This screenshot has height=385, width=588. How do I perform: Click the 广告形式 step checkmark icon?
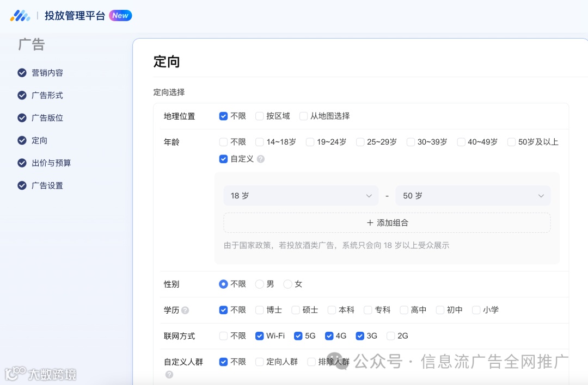(21, 95)
